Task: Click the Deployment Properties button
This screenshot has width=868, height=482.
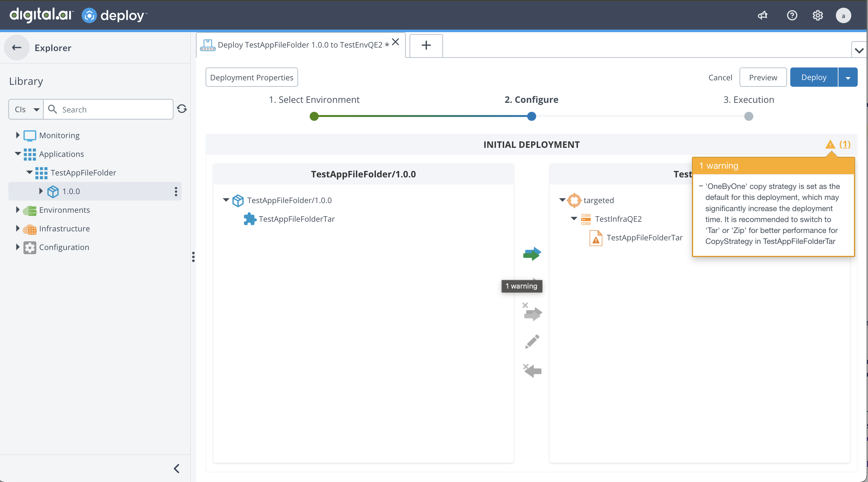Action: [251, 77]
